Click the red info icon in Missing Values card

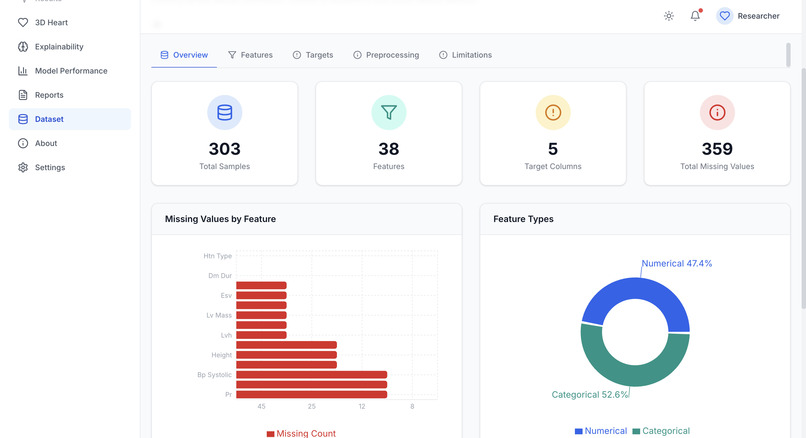[717, 113]
